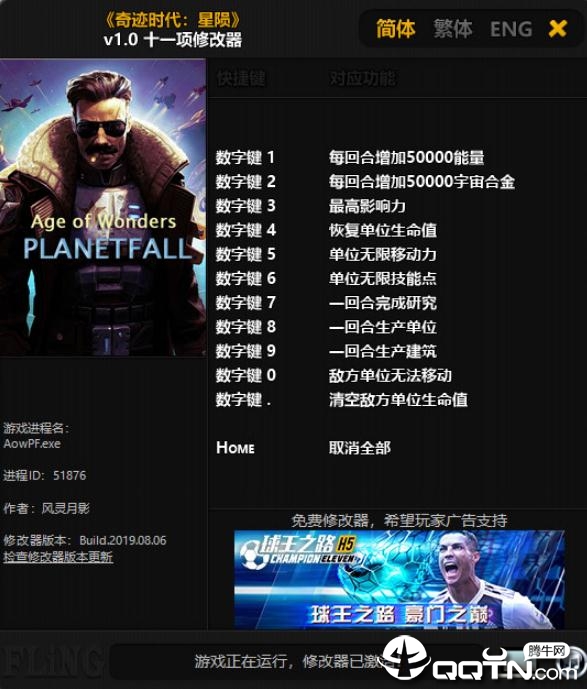Click the 数字键 7 hotkey label

[x=246, y=302]
